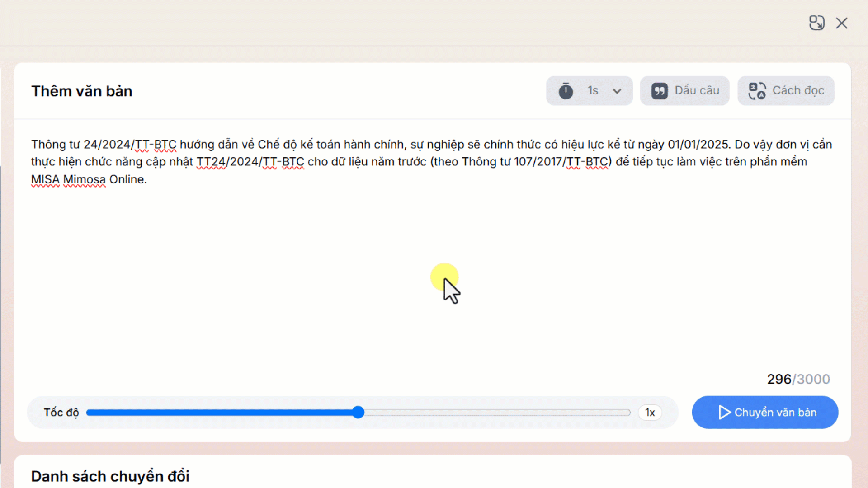The image size is (868, 488).
Task: Click the 296/3000 character counter
Action: 798,379
